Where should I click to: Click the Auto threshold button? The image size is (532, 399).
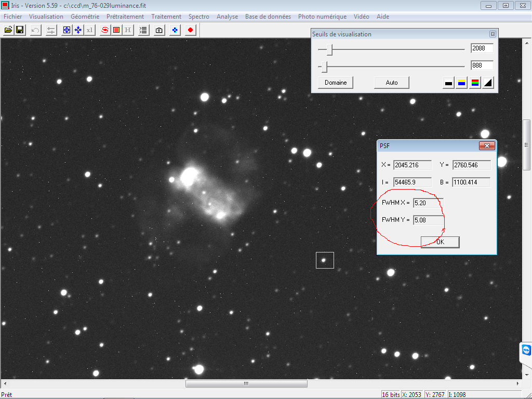392,83
